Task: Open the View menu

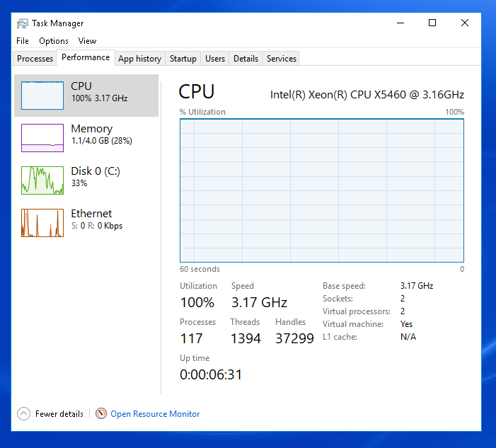Action: tap(87, 41)
